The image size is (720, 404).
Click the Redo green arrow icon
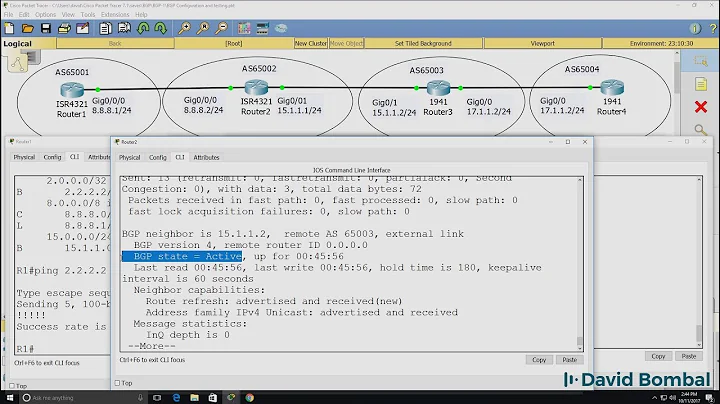160,28
